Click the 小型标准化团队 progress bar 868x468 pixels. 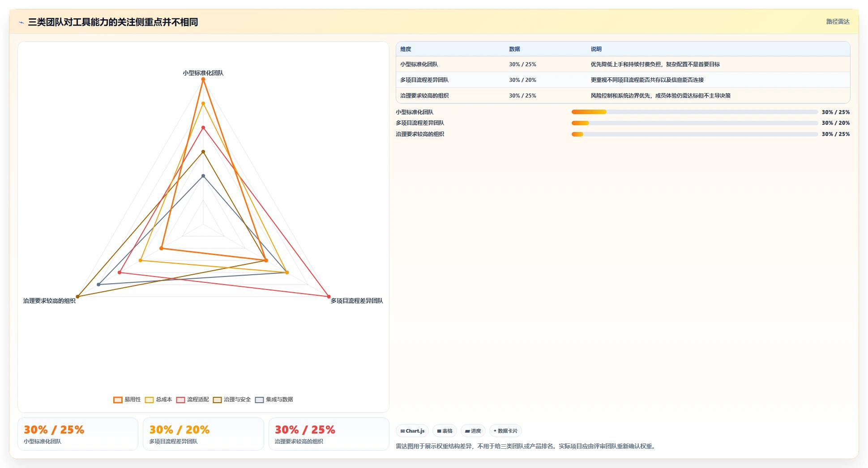coord(695,112)
